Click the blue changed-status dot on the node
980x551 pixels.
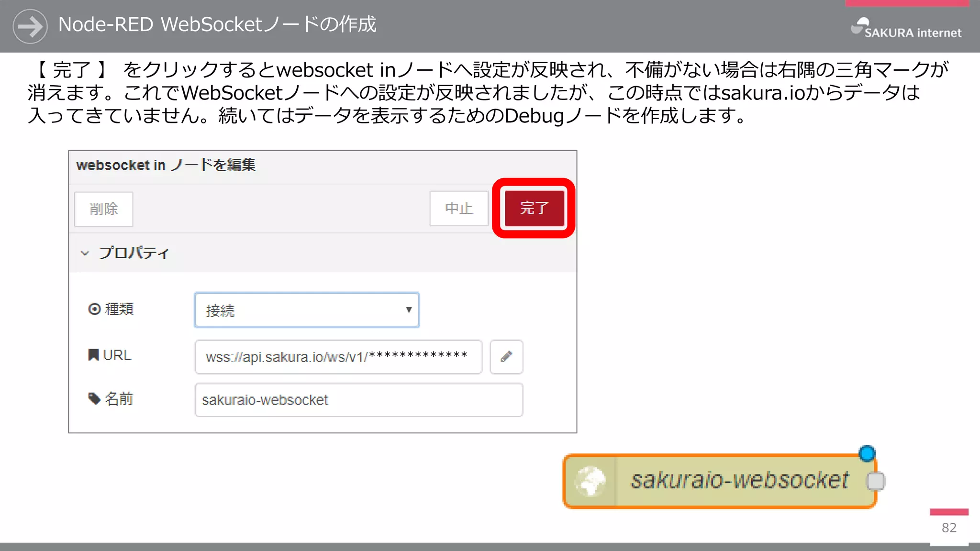867,453
